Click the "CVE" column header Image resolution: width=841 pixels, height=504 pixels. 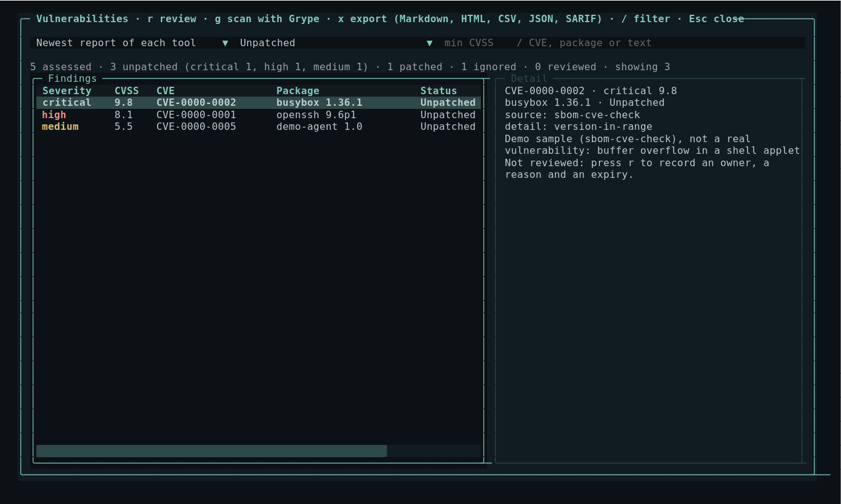click(x=166, y=91)
